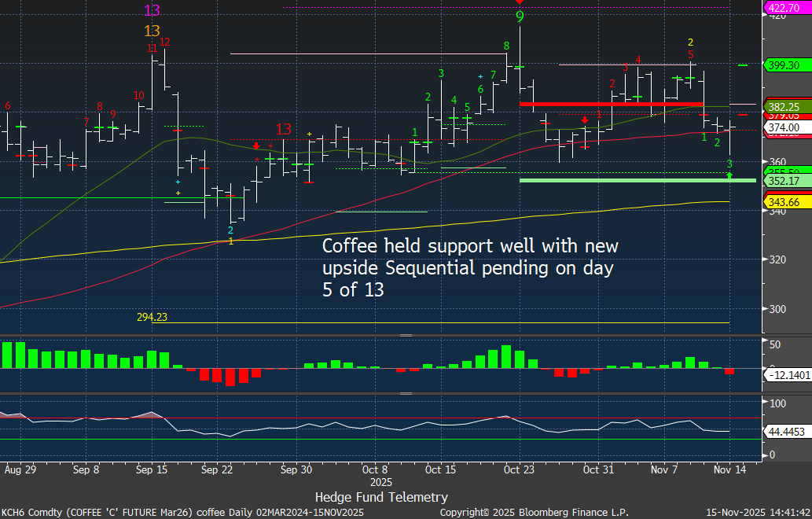Select the yellow 343.66 moving average label

point(783,202)
